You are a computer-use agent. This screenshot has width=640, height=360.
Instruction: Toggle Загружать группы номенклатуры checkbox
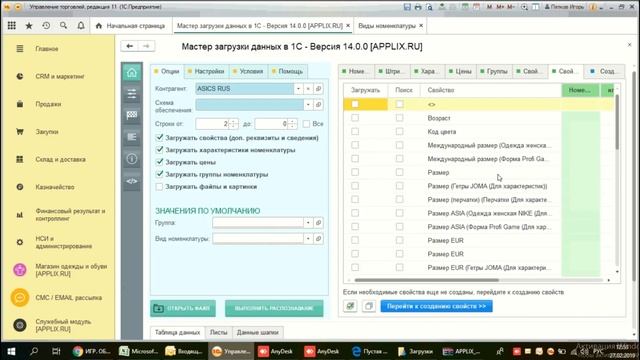tap(160, 174)
